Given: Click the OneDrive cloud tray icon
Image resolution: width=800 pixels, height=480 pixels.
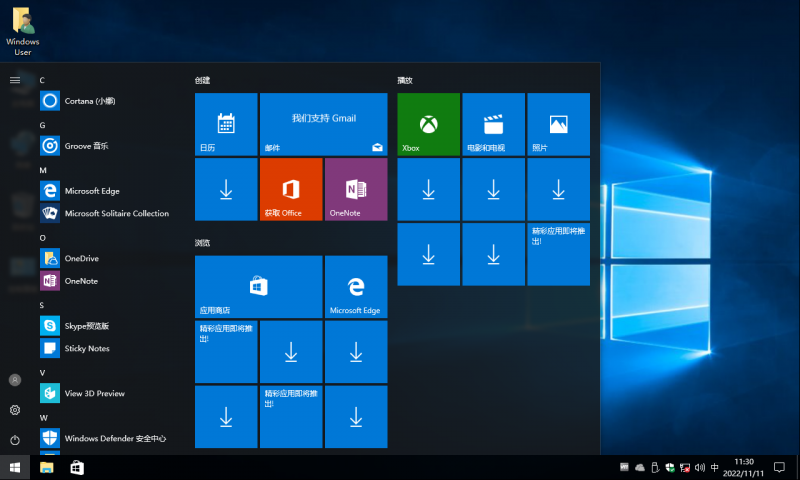Looking at the screenshot, I should coord(639,467).
